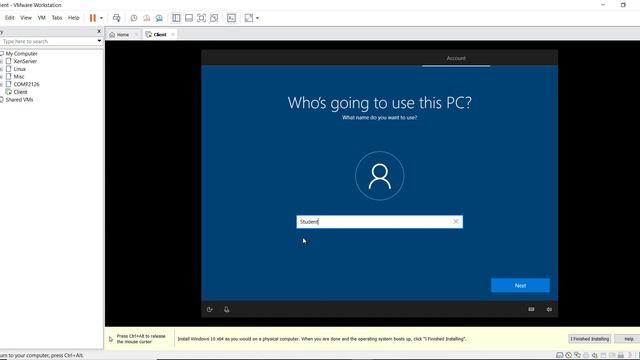Open the on-screen keyboard icon
The image size is (640, 360).
531,309
